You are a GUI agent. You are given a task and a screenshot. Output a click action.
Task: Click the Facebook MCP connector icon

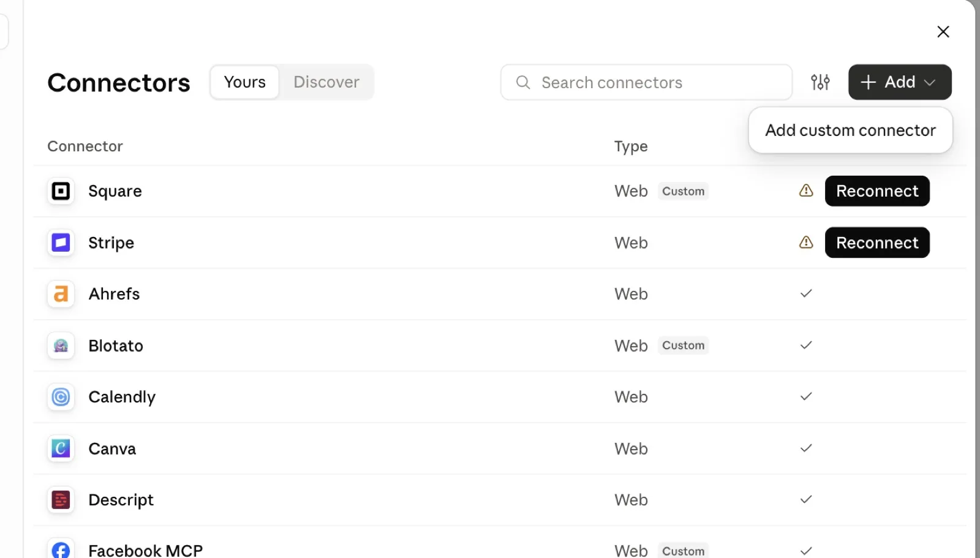61,549
